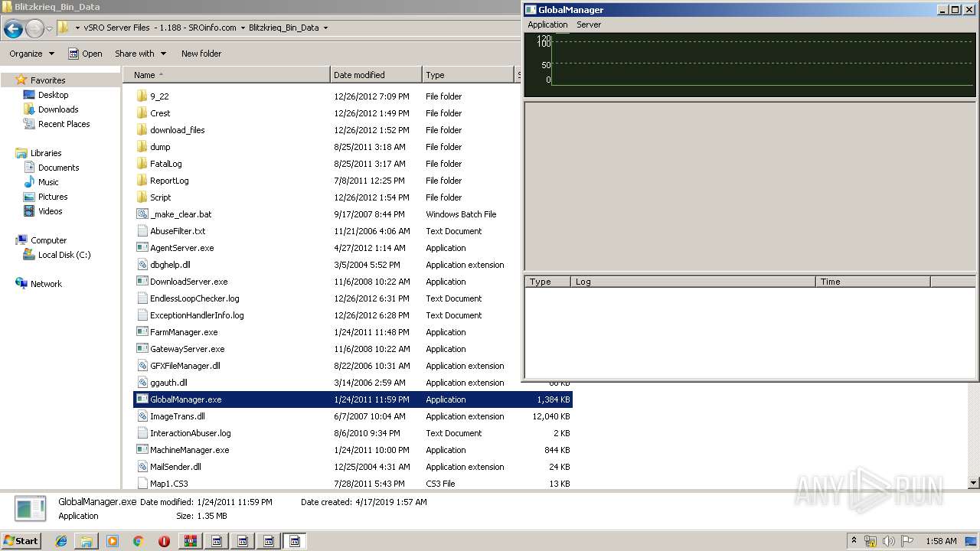The image size is (980, 551).
Task: Select the FarmManager.exe file
Action: [184, 332]
